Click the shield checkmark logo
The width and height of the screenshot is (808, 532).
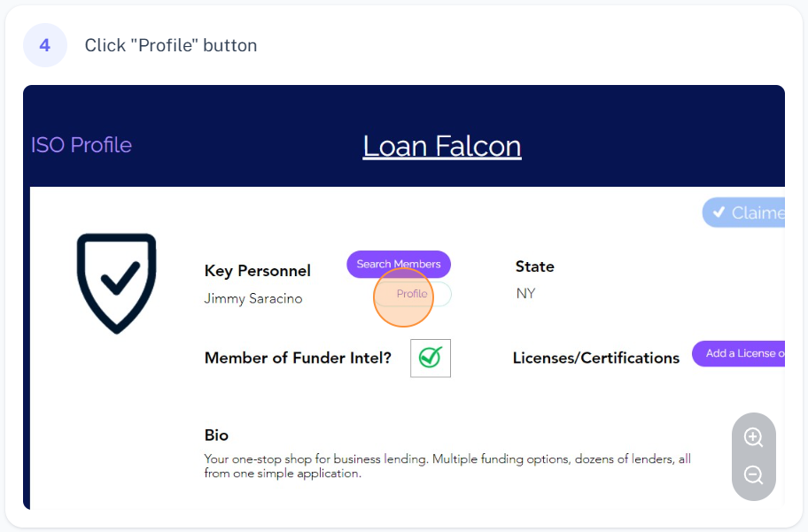coord(117,282)
